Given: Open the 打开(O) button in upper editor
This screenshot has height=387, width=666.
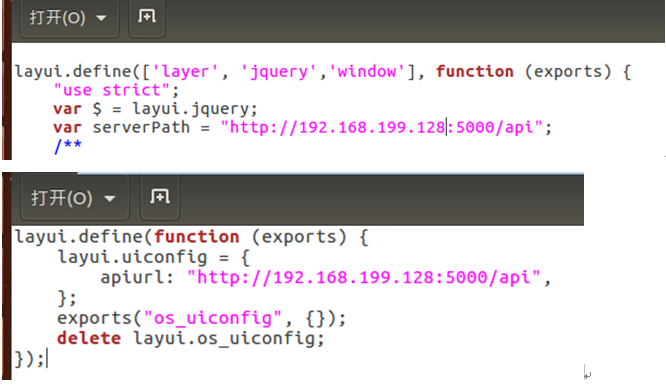Looking at the screenshot, I should coord(57,18).
